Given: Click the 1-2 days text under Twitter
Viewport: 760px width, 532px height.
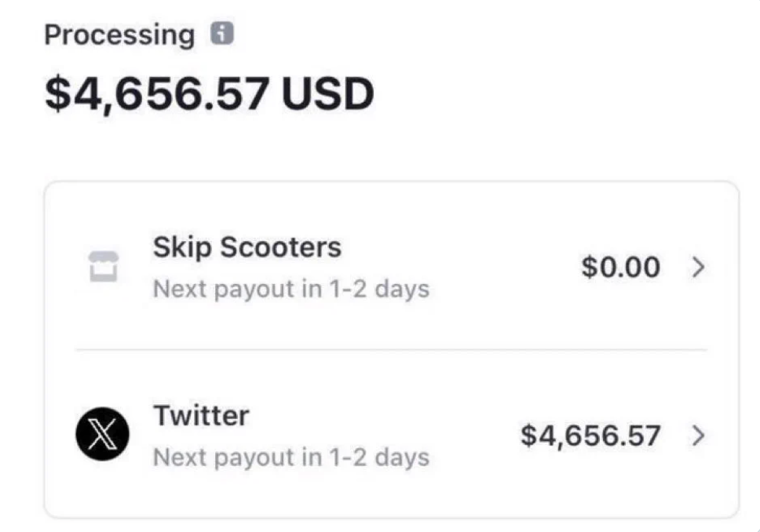Looking at the screenshot, I should tap(379, 457).
